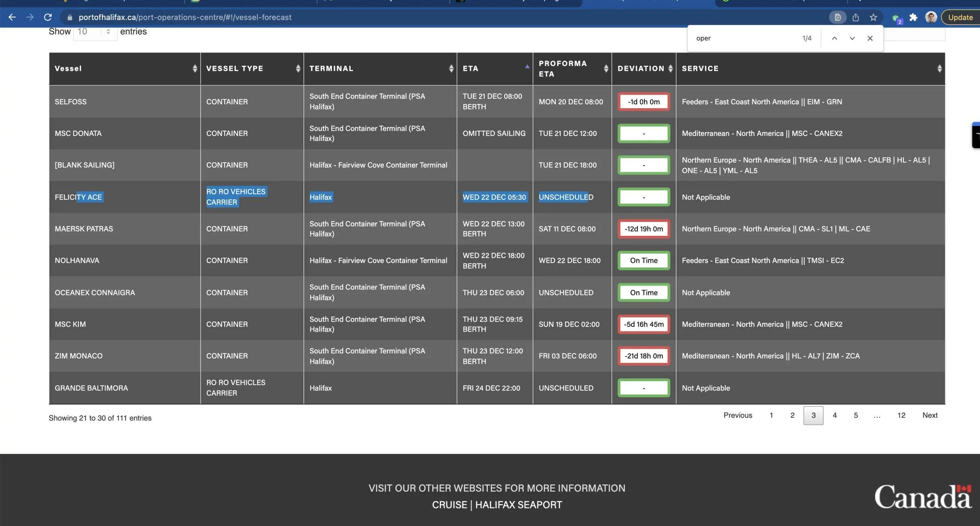The image size is (980, 526).
Task: Click the MSC DONATA vessel name
Action: pyautogui.click(x=78, y=133)
